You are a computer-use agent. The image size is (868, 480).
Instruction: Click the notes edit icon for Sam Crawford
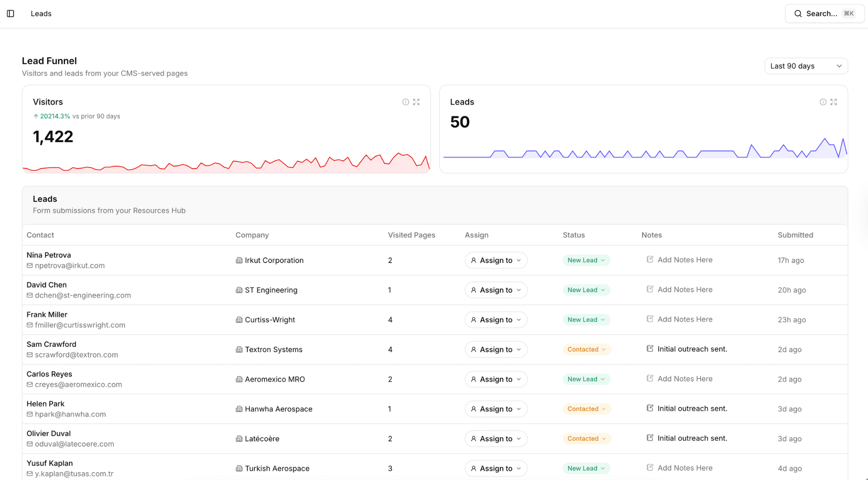650,349
